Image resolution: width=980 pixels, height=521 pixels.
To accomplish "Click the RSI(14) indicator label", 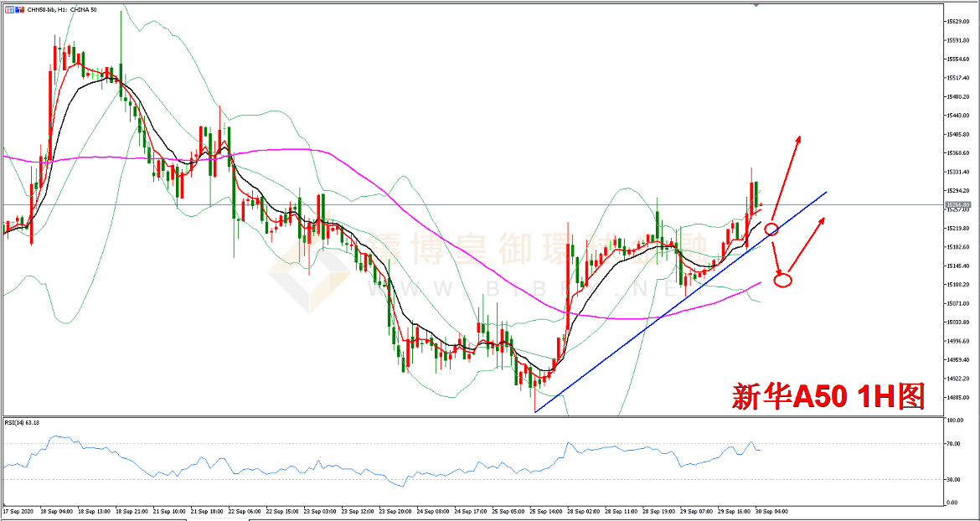I will 21,421.
